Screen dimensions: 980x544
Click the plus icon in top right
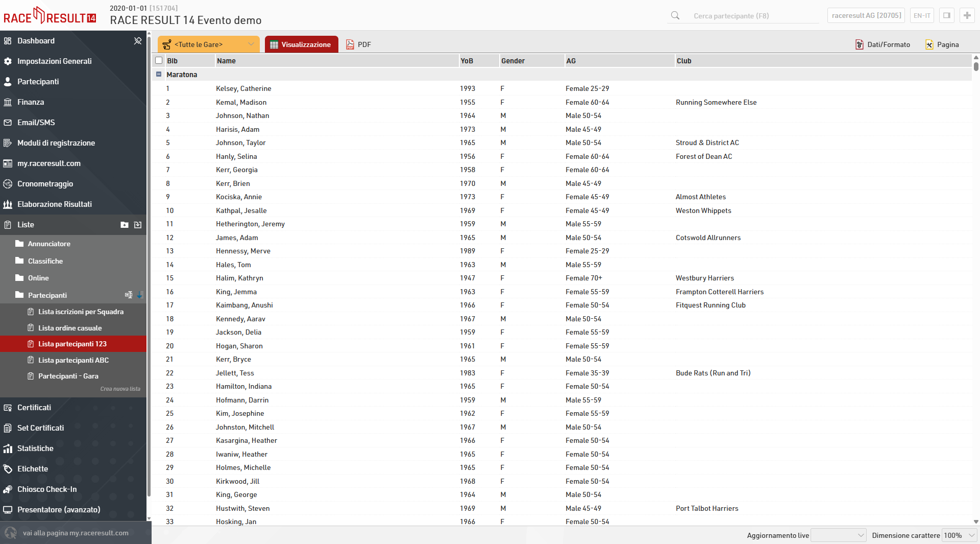tap(967, 15)
